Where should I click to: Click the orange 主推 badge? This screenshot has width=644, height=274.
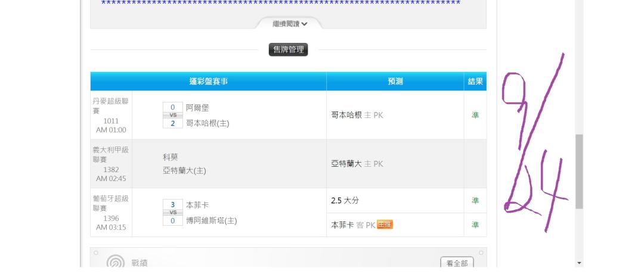[x=385, y=225]
